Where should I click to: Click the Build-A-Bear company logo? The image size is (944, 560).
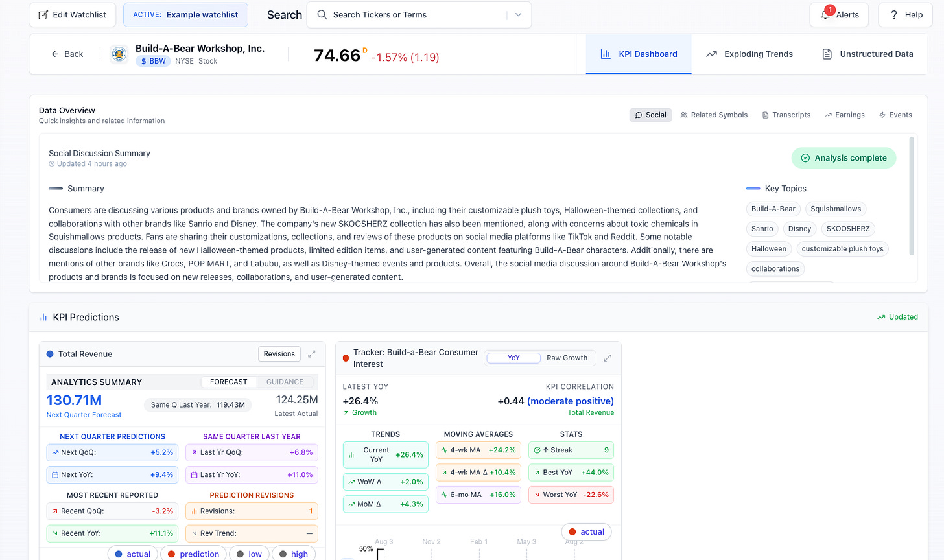tap(119, 54)
